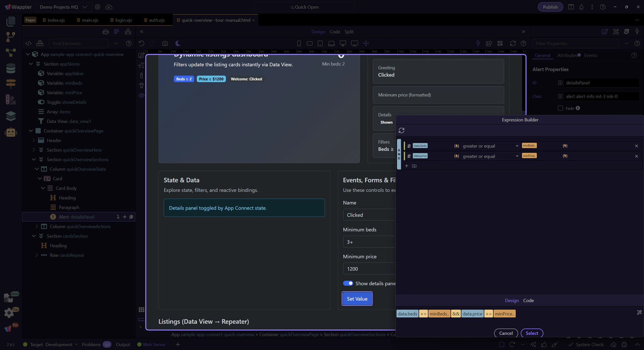Click the camera screenshot icon
Viewport: 644px width, 350px height.
click(x=165, y=43)
